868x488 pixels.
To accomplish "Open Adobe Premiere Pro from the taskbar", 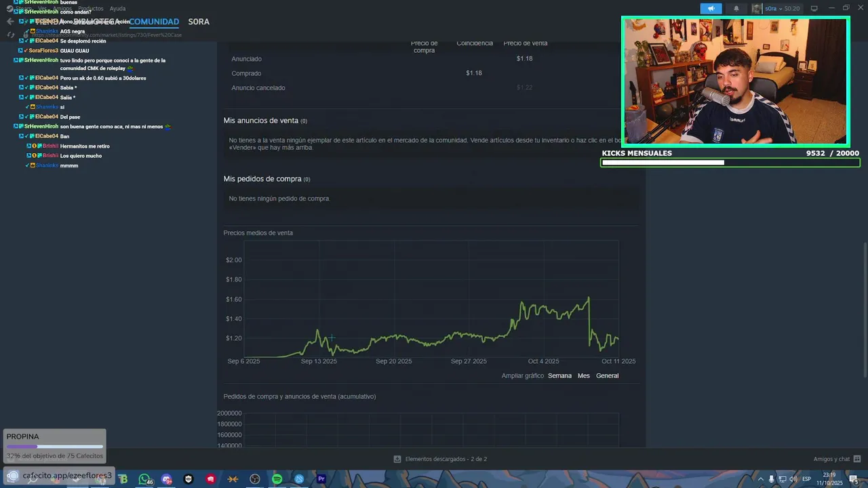I will tap(321, 479).
